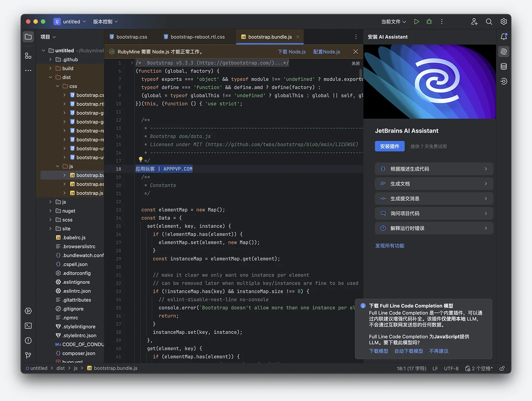Open the editor tabs options menu

(x=356, y=37)
